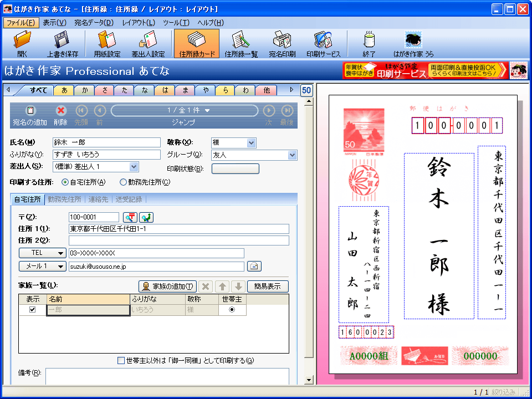Enable 世帯主以外は「御一同様」として印刷する checkbox
Image resolution: width=532 pixels, height=399 pixels.
pos(121,360)
